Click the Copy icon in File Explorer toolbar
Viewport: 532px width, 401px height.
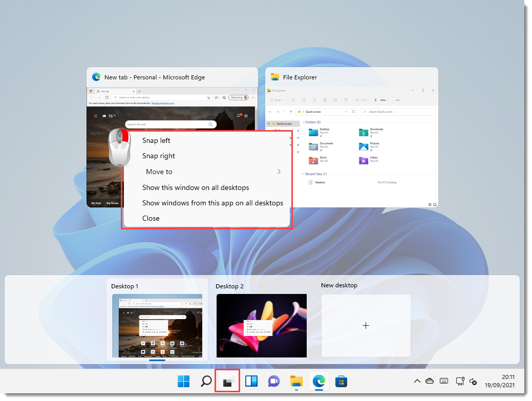[304, 100]
